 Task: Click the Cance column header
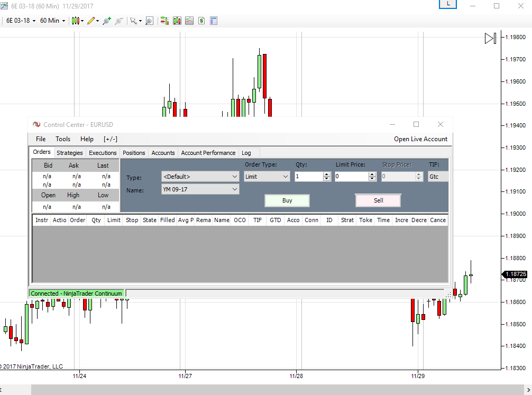438,220
